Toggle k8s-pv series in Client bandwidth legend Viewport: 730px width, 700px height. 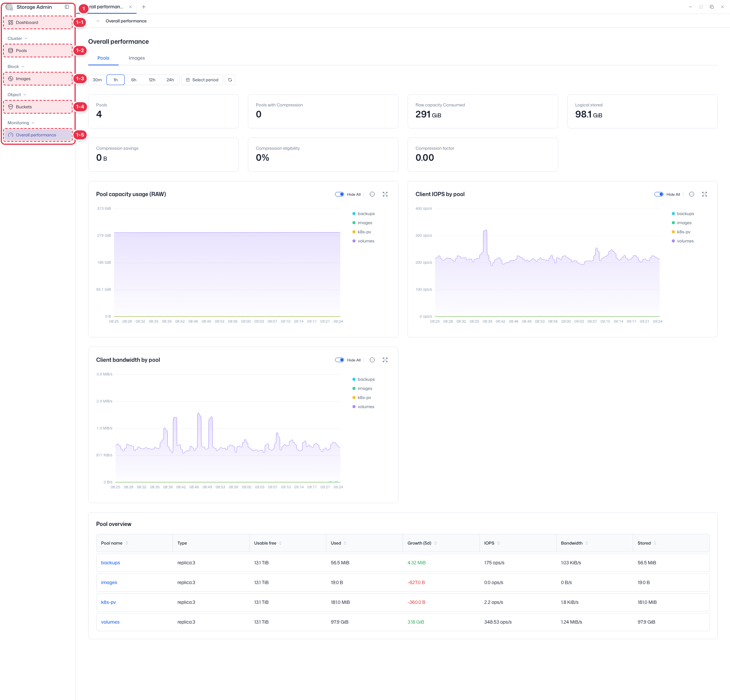coord(362,398)
